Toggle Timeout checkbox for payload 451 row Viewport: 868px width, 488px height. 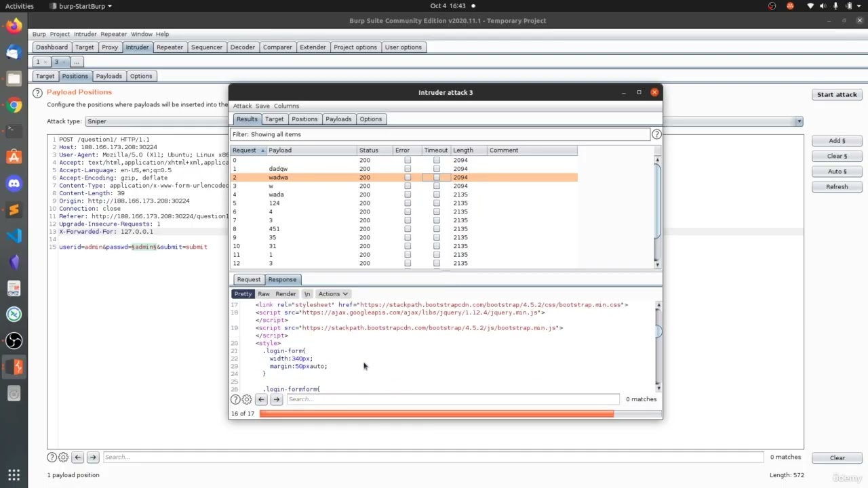(437, 229)
